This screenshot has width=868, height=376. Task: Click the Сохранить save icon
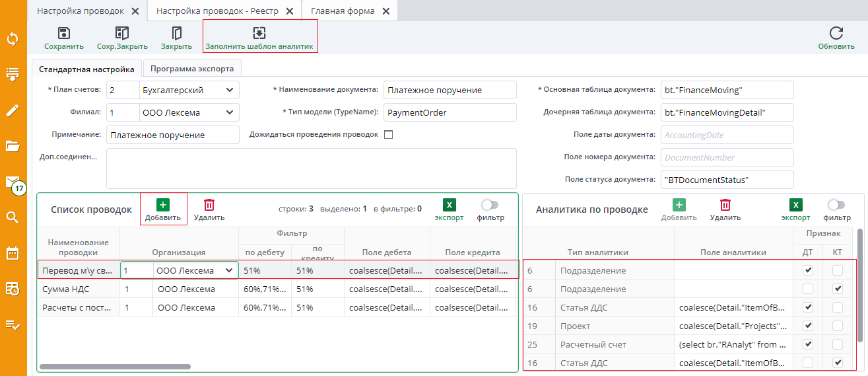tap(64, 34)
